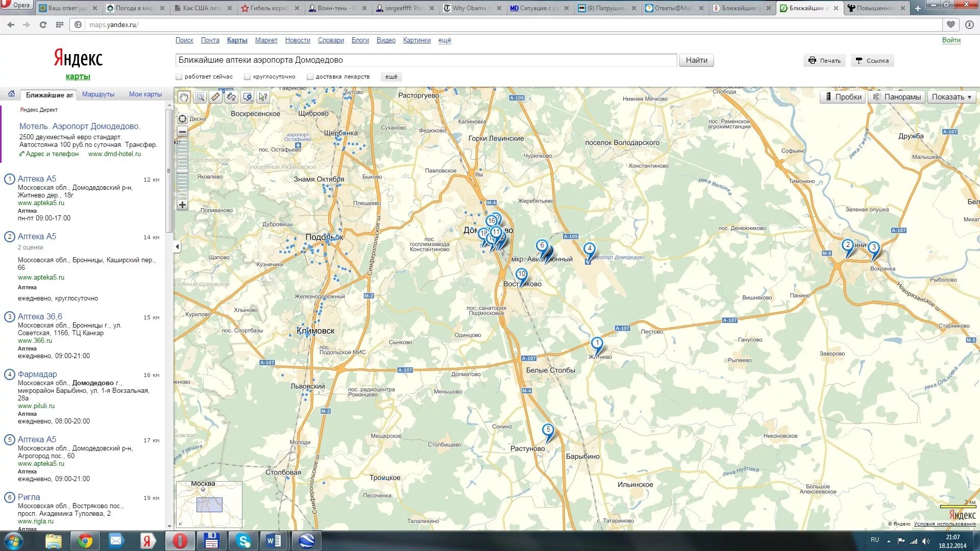The width and height of the screenshot is (980, 551).
Task: Click map marker number 10 near Востряково
Action: [521, 275]
